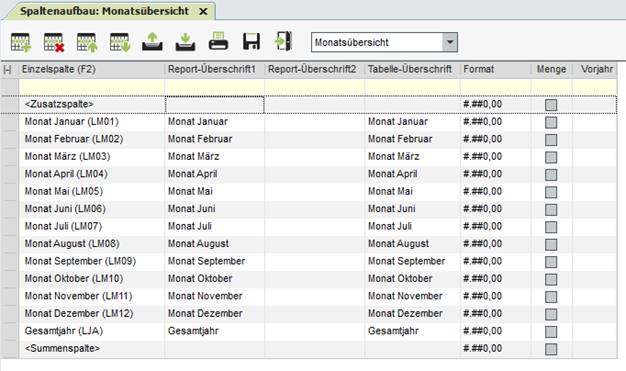Toggle Menge checkbox for Monat August row
This screenshot has height=371, width=626.
tap(551, 244)
